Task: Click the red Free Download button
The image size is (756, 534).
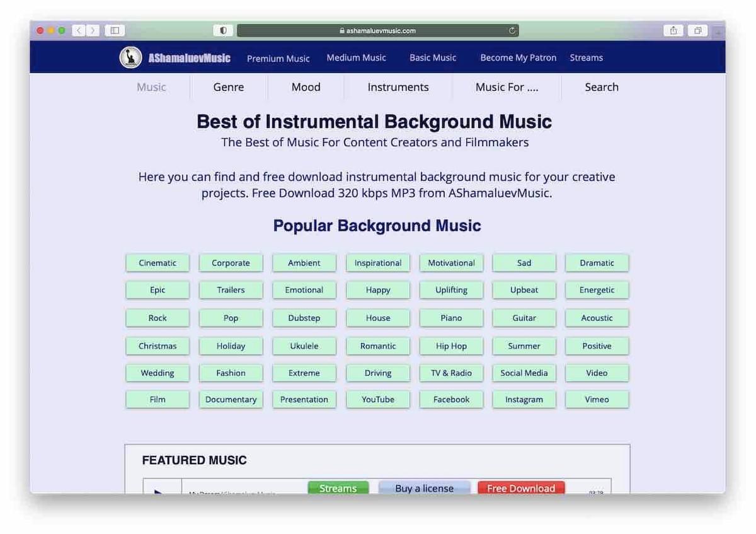Action: pyautogui.click(x=521, y=488)
